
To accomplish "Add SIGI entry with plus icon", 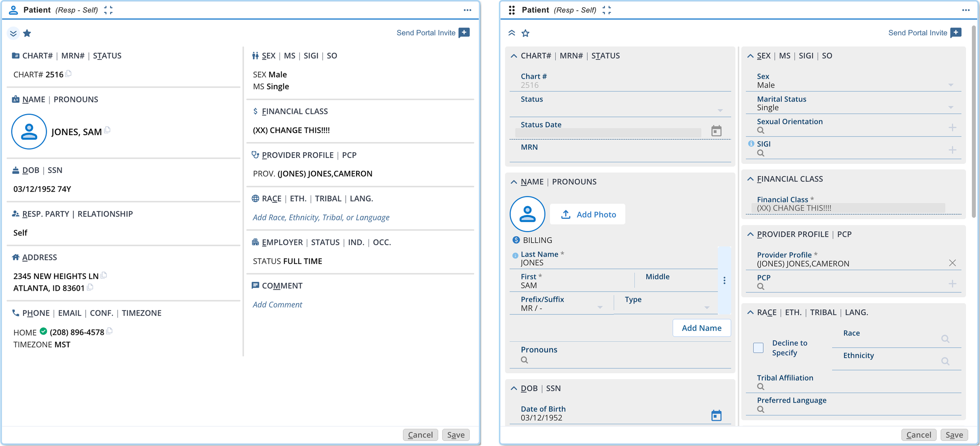I will [x=952, y=150].
